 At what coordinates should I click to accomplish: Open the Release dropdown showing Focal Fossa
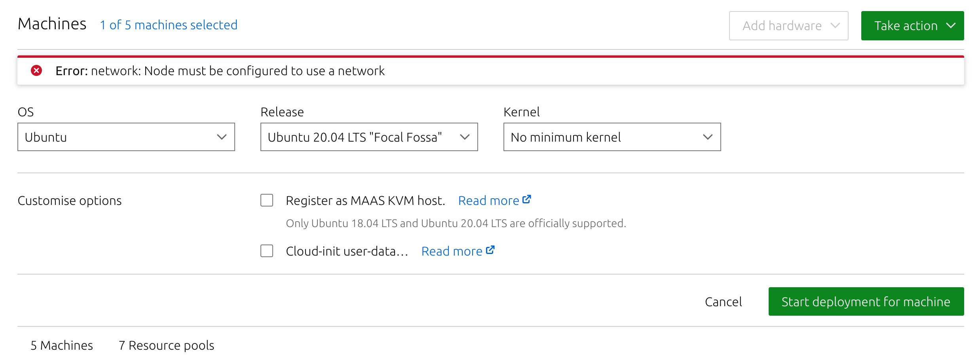coord(368,137)
